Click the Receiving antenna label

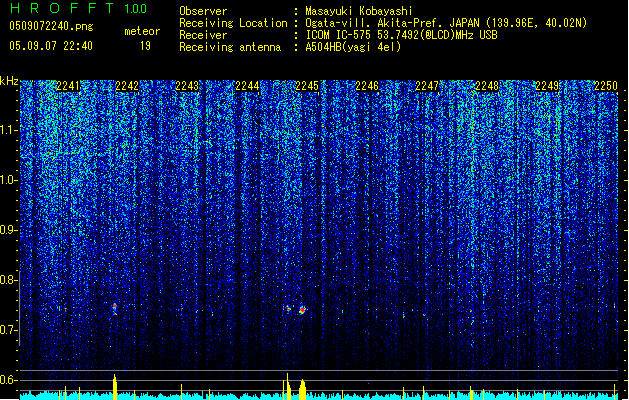coord(230,47)
